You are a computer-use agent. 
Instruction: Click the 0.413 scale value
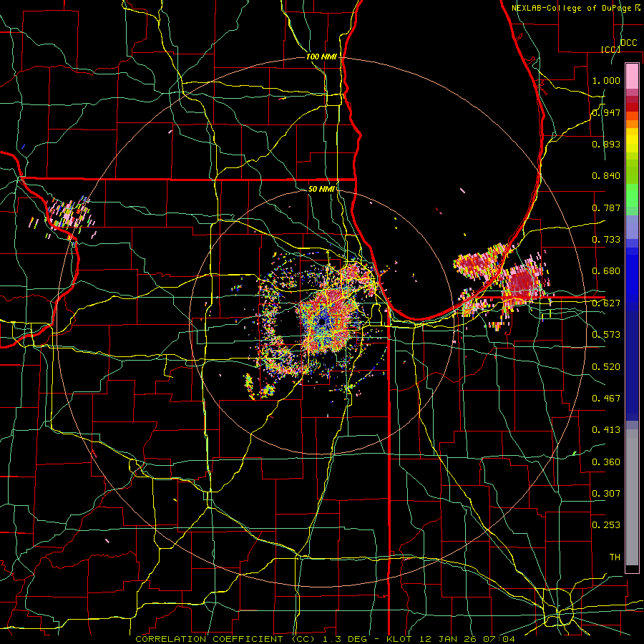pos(606,430)
